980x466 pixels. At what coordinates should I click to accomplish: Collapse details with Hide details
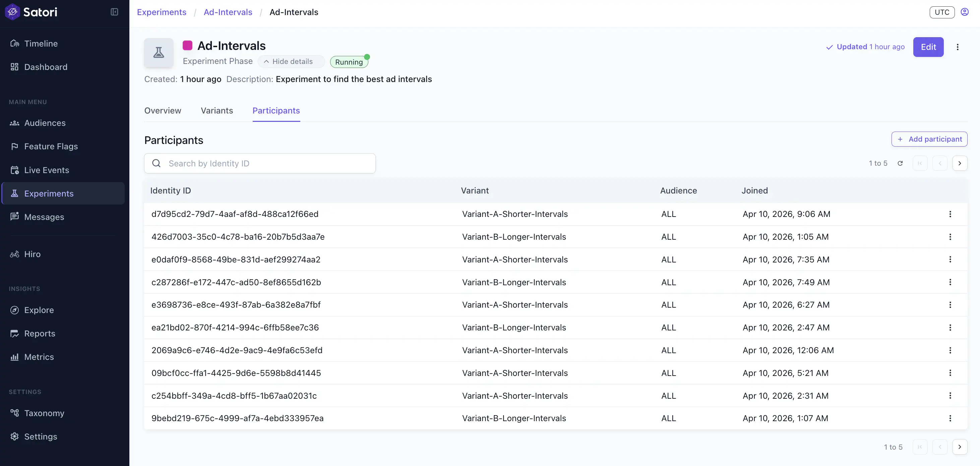pyautogui.click(x=288, y=62)
